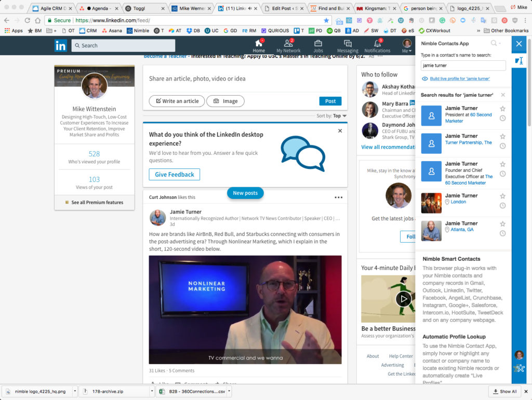Show hidden bookmarks with the overflow chevron
This screenshot has width=532, height=400.
coord(478,31)
